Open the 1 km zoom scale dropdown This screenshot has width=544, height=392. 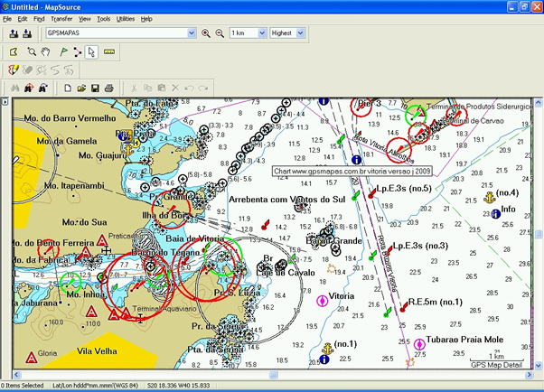point(260,33)
